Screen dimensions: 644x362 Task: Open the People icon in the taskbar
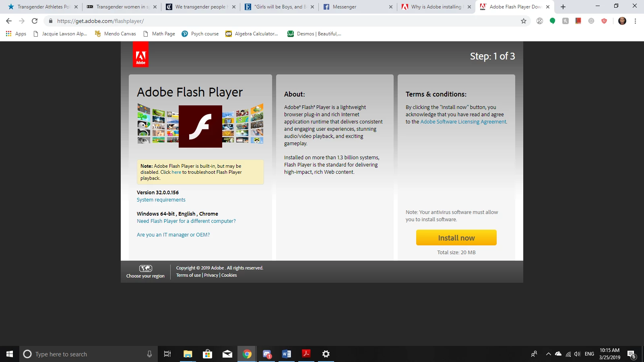click(534, 354)
